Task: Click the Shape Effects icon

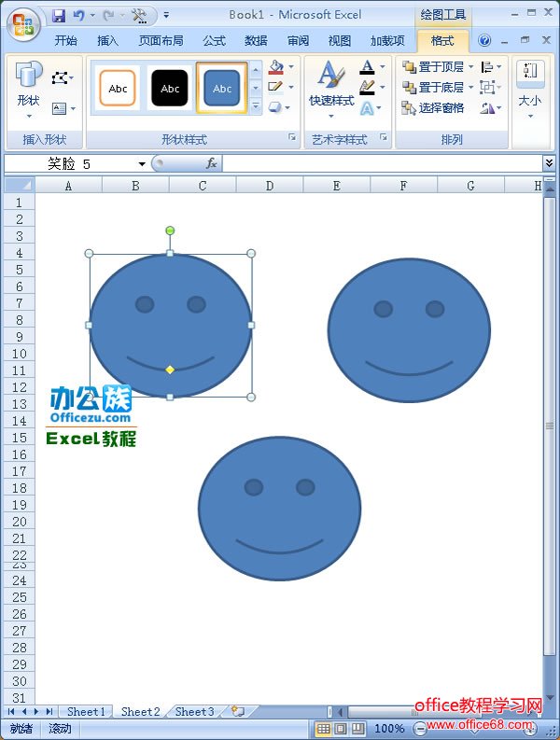Action: click(275, 107)
